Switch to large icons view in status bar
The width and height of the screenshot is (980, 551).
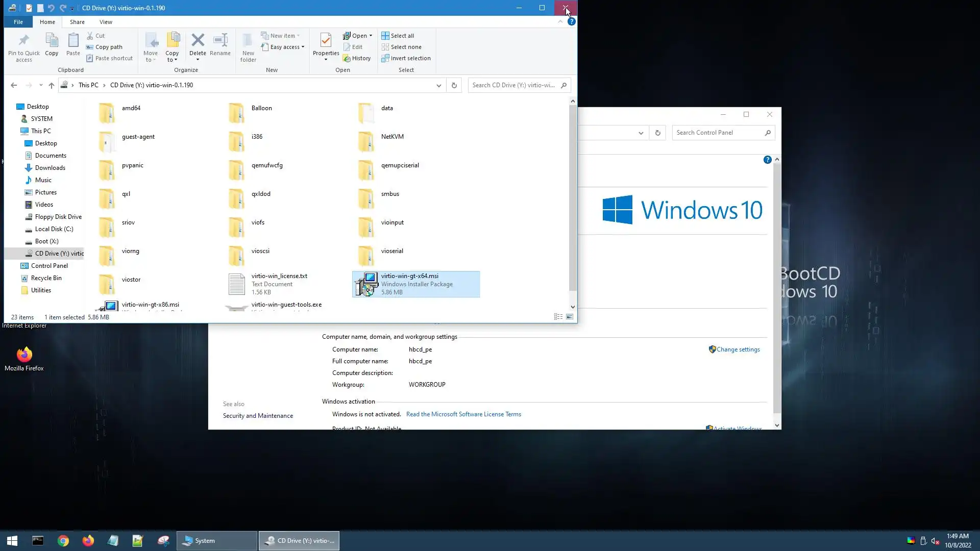[x=570, y=317]
